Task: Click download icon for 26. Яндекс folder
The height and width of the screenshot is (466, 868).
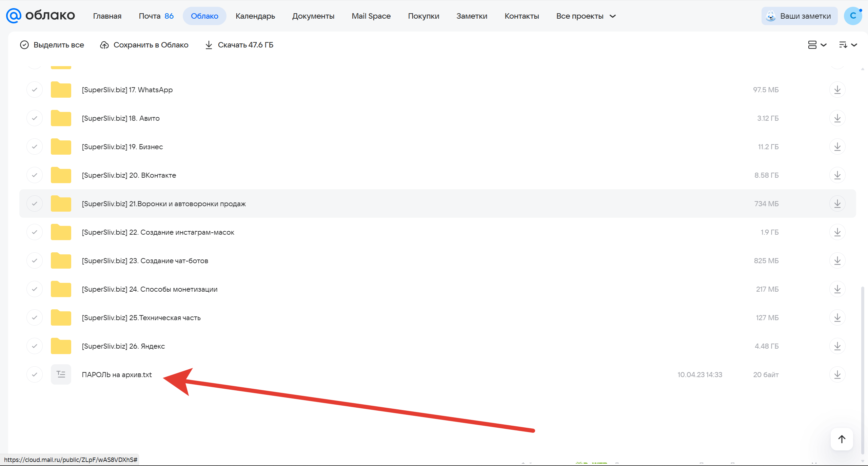Action: [x=837, y=346]
